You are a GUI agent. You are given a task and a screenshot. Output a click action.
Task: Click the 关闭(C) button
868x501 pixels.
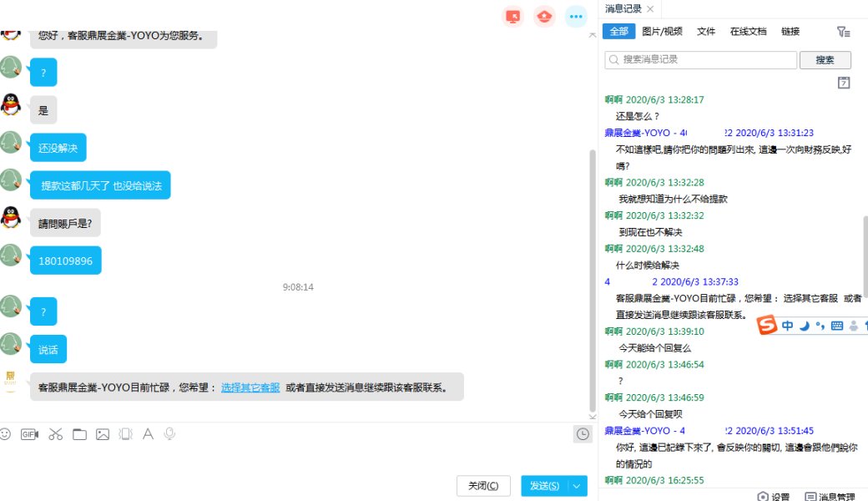(483, 485)
